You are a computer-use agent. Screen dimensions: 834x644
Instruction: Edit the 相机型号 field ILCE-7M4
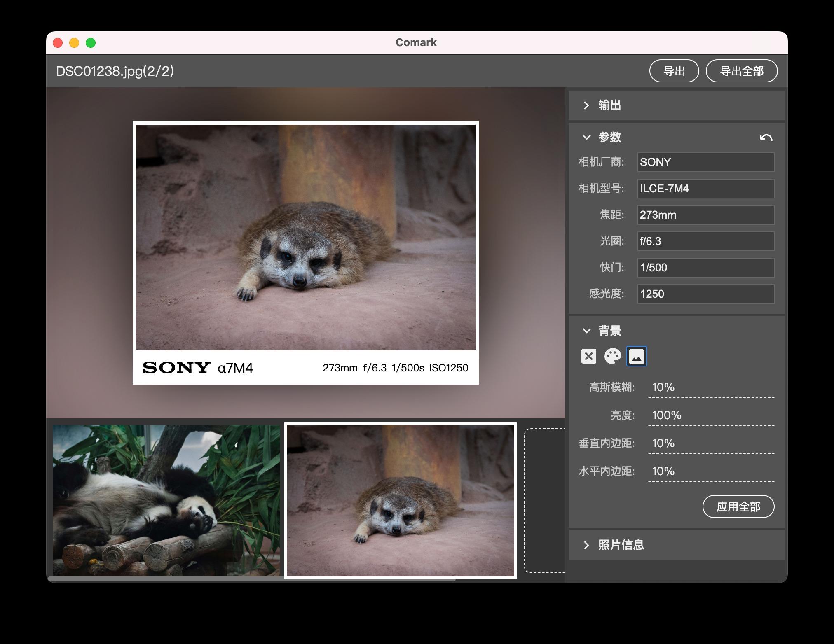point(706,189)
